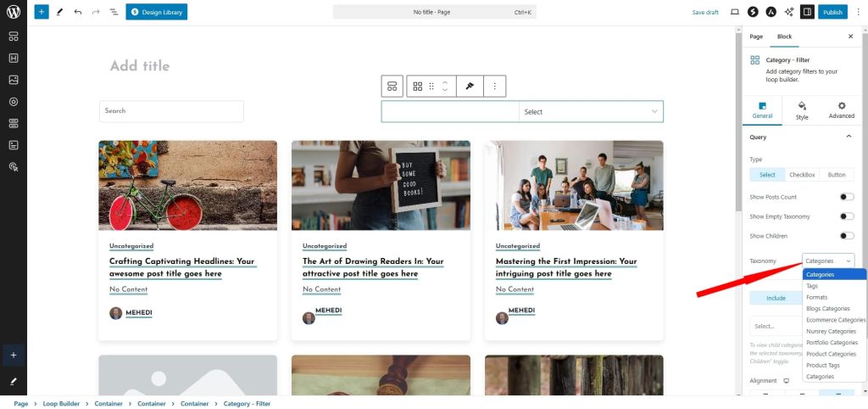
Task: Switch to the Page tab in sidebar
Action: pos(756,36)
